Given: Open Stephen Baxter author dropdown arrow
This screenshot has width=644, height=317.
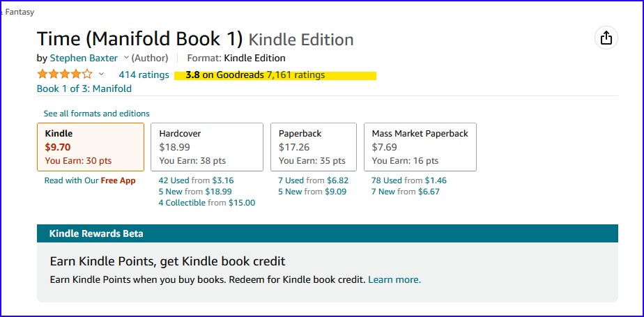Looking at the screenshot, I should (x=126, y=58).
